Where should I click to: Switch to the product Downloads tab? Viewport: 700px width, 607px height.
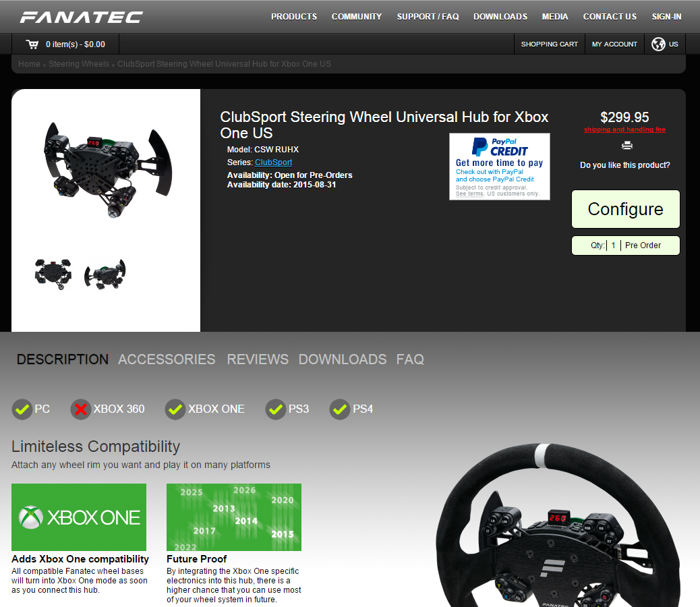tap(343, 359)
